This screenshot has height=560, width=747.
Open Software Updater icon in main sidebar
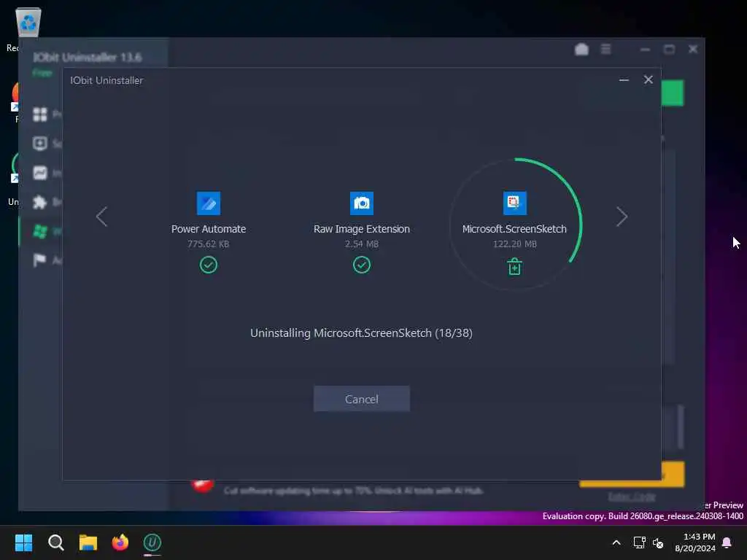40,144
